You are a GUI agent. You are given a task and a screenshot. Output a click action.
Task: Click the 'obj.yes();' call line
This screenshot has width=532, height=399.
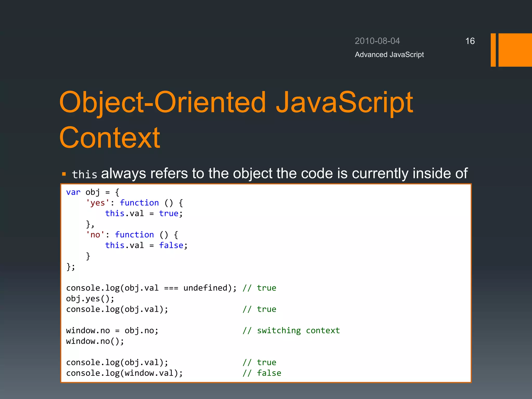click(90, 299)
